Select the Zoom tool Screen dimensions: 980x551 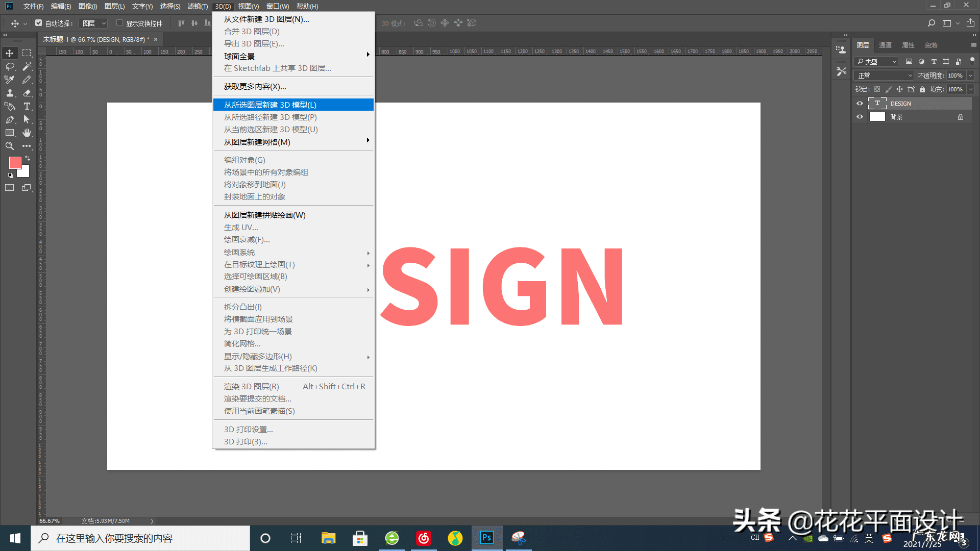pos(10,146)
